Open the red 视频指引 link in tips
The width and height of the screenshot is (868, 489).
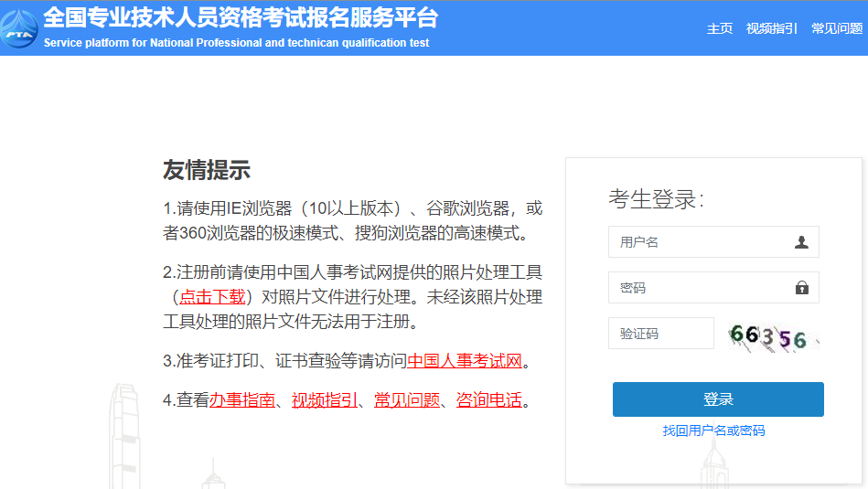pos(325,400)
